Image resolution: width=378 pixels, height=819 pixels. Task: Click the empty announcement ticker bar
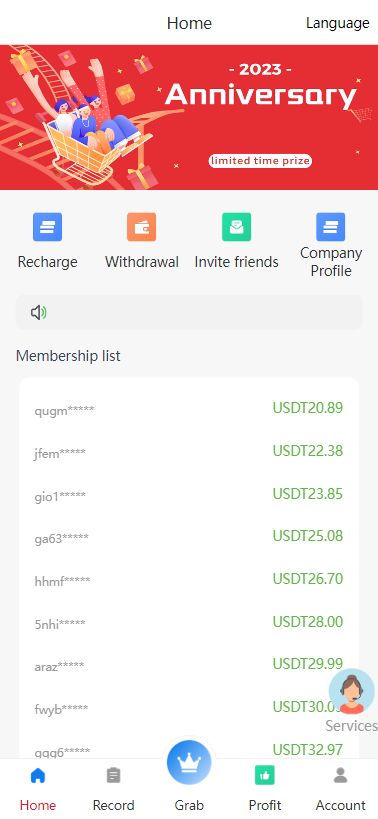click(189, 312)
